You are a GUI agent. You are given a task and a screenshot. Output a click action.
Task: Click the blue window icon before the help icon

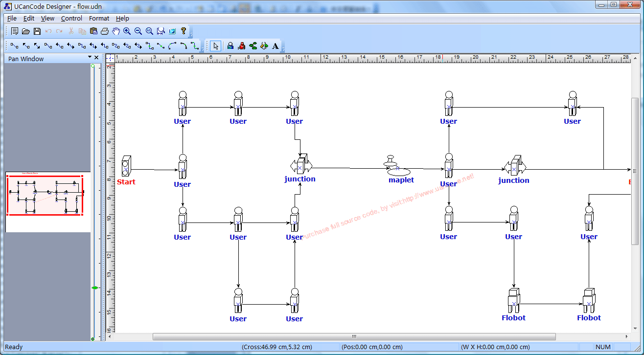tap(172, 31)
